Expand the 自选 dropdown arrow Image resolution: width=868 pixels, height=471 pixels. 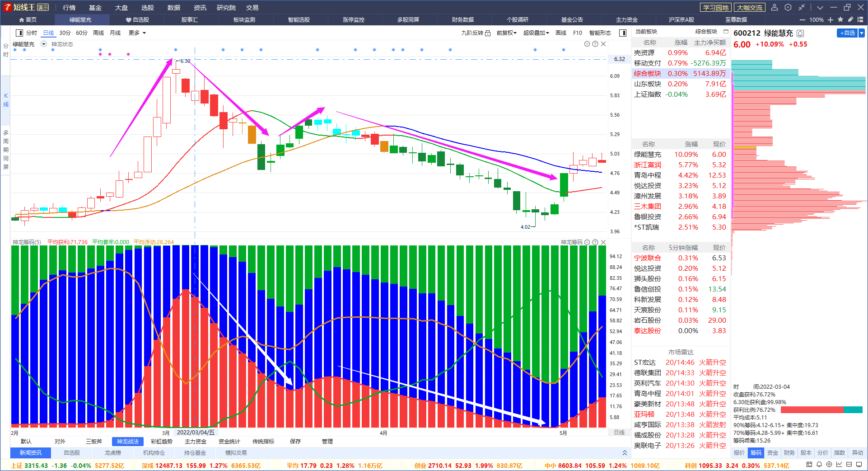pos(862,33)
